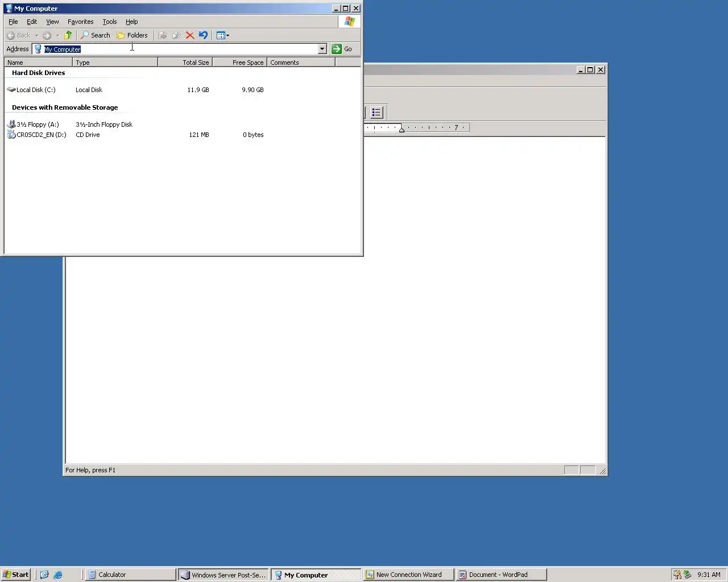Click the 'For Help, press F1' status text

[x=90, y=470]
